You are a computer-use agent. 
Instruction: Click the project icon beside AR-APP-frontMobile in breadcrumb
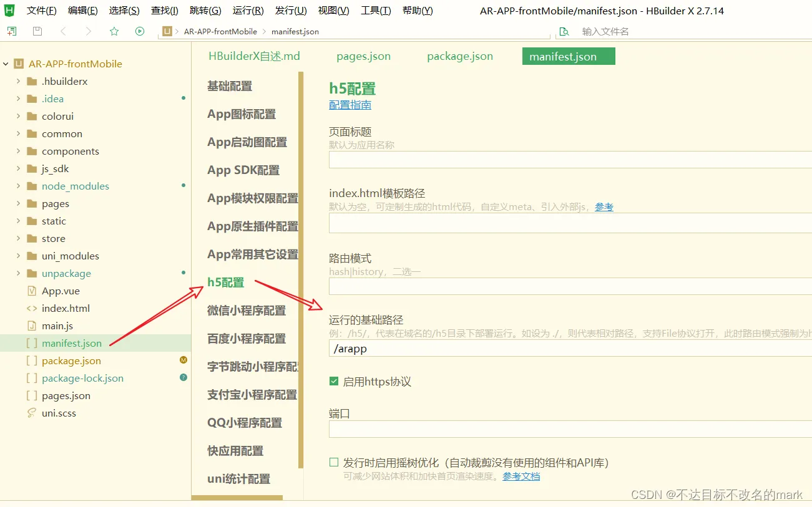pyautogui.click(x=167, y=31)
